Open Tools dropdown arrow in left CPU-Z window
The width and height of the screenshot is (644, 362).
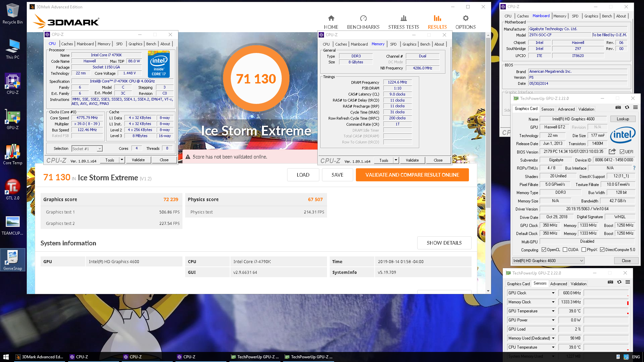pyautogui.click(x=122, y=160)
